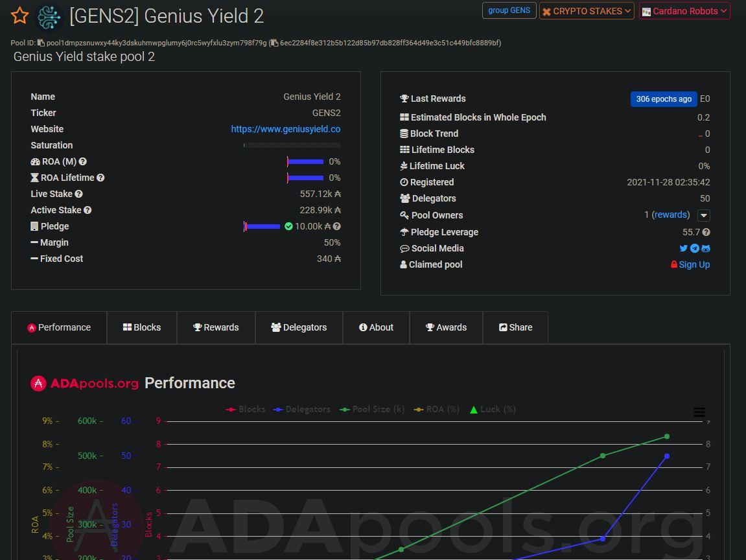Click the Pool Owners rewards link

[670, 215]
